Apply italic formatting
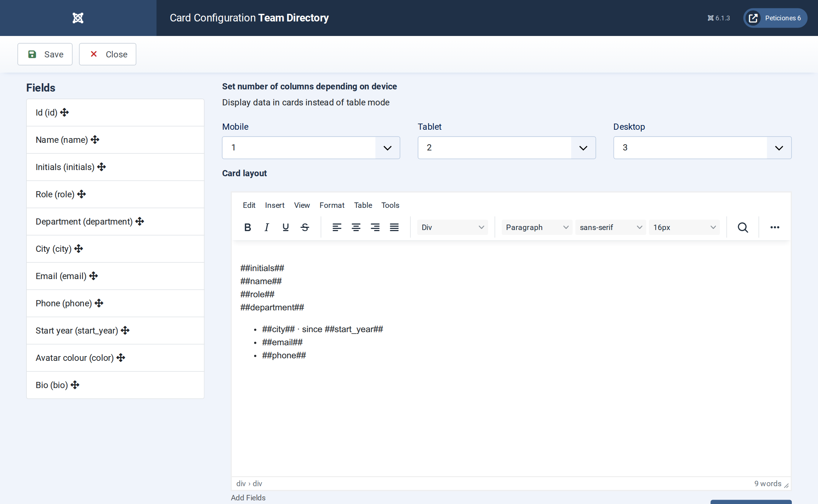Screen dimensions: 818x504 coord(266,227)
